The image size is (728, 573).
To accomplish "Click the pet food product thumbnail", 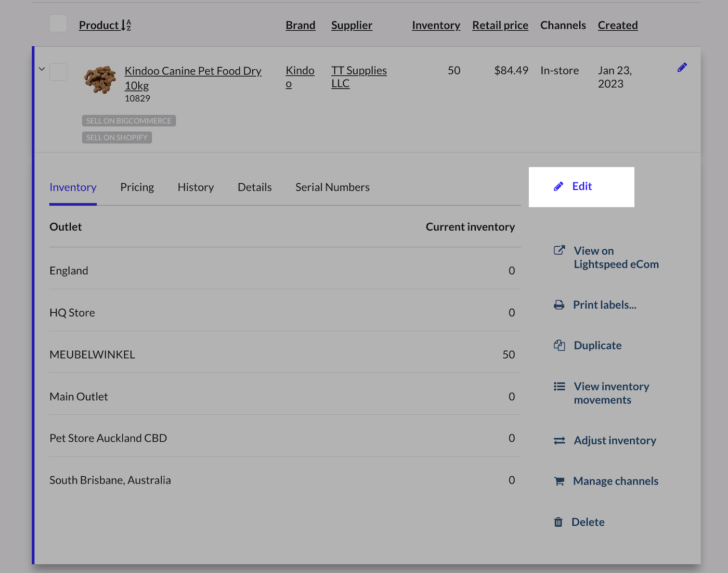I will pos(100,80).
